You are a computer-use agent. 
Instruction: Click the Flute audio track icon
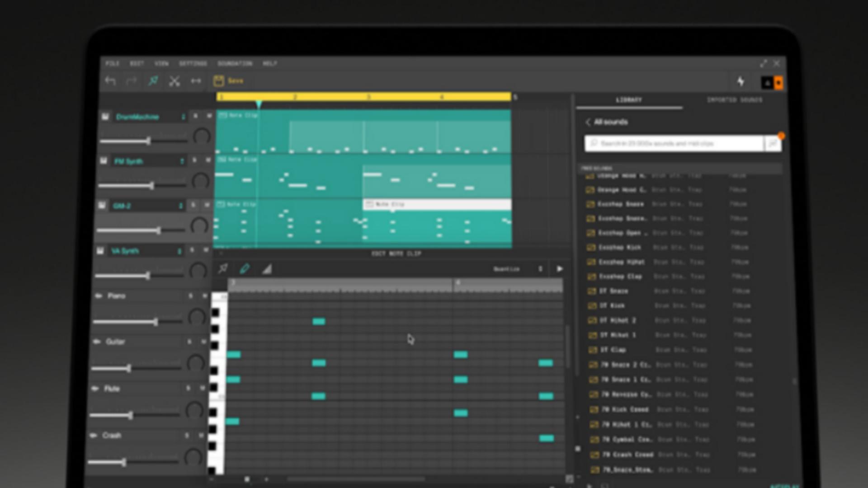tap(95, 388)
